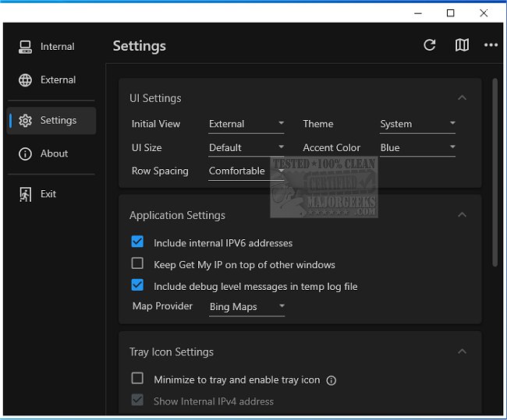Screen dimensions: 507x420
Task: Collapse the UI Settings section
Action: (462, 98)
